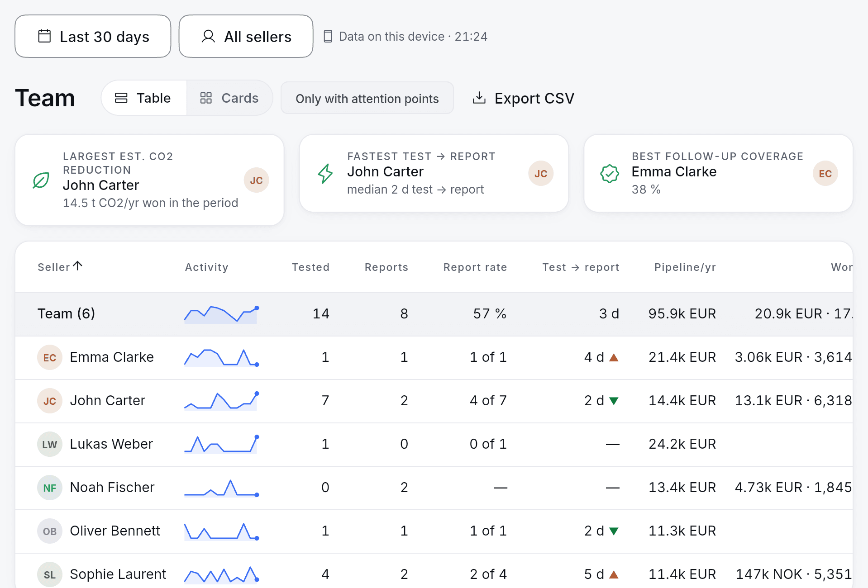Click the person icon in sellers filter
868x588 pixels.
coord(208,36)
